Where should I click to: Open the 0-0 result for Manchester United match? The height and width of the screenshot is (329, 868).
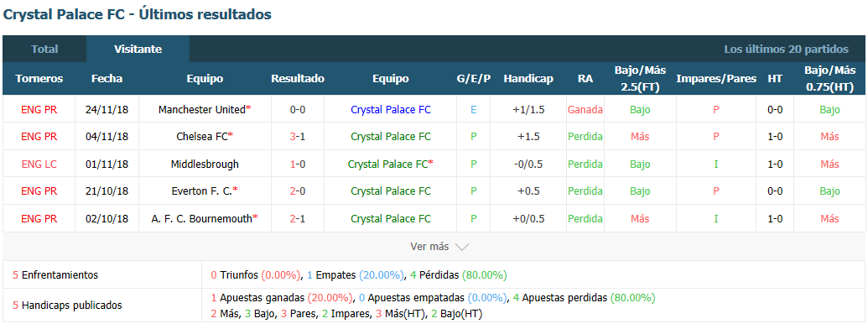click(x=298, y=110)
